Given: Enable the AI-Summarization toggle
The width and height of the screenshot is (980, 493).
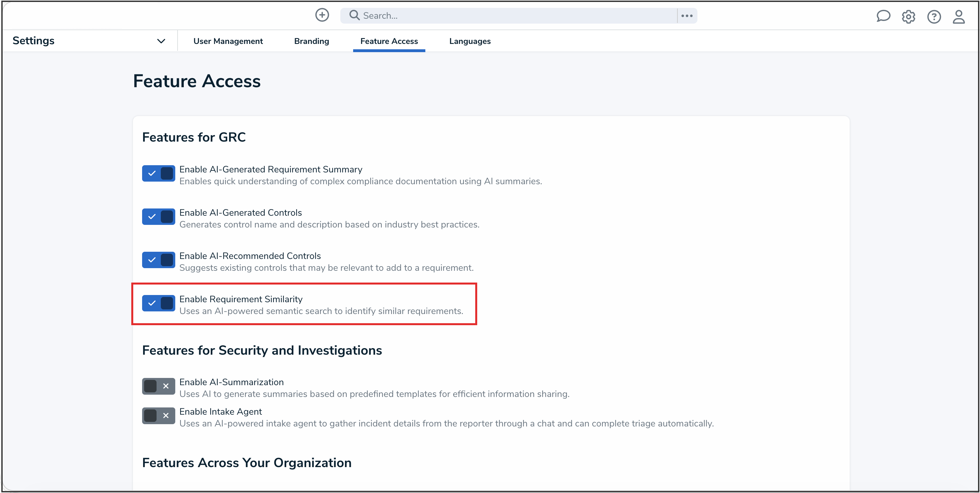Looking at the screenshot, I should click(158, 386).
